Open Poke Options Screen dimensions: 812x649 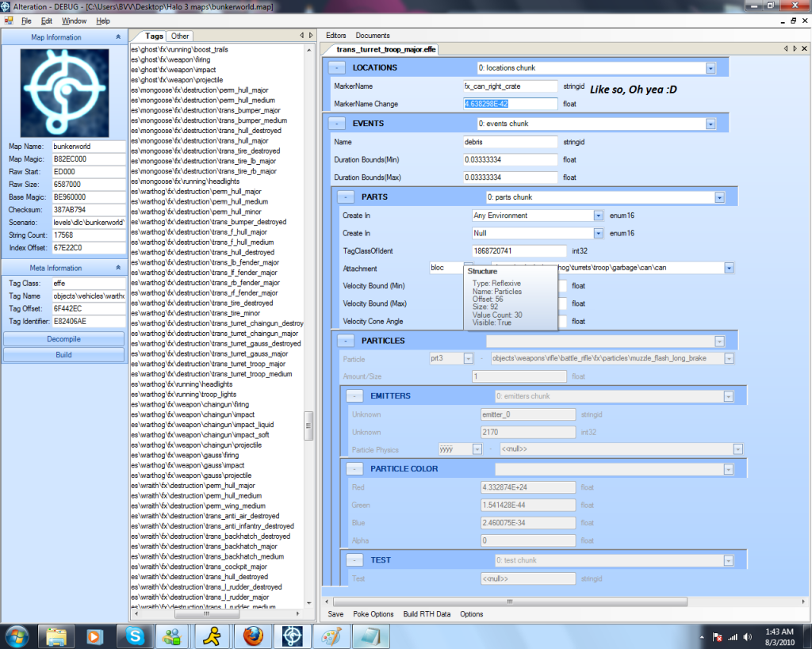[x=373, y=614]
